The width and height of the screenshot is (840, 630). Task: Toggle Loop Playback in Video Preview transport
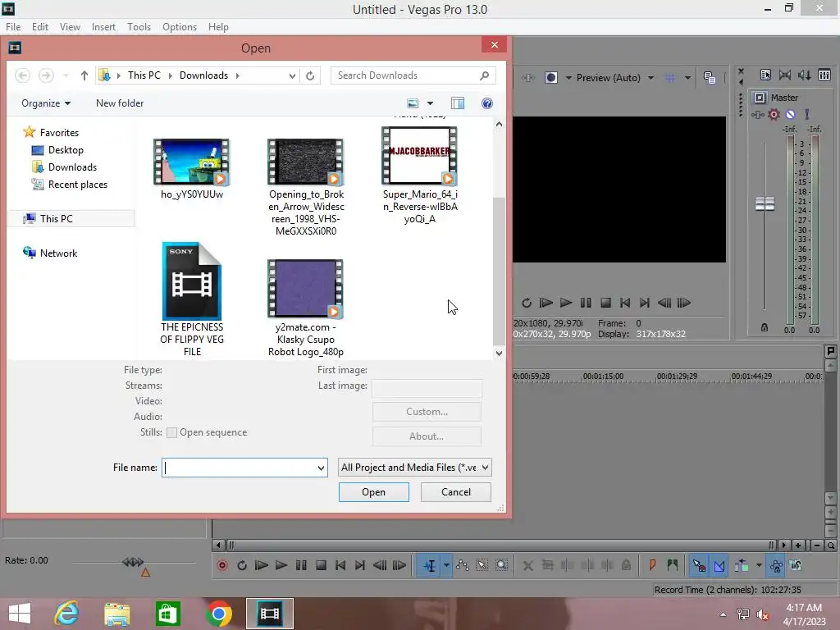527,303
